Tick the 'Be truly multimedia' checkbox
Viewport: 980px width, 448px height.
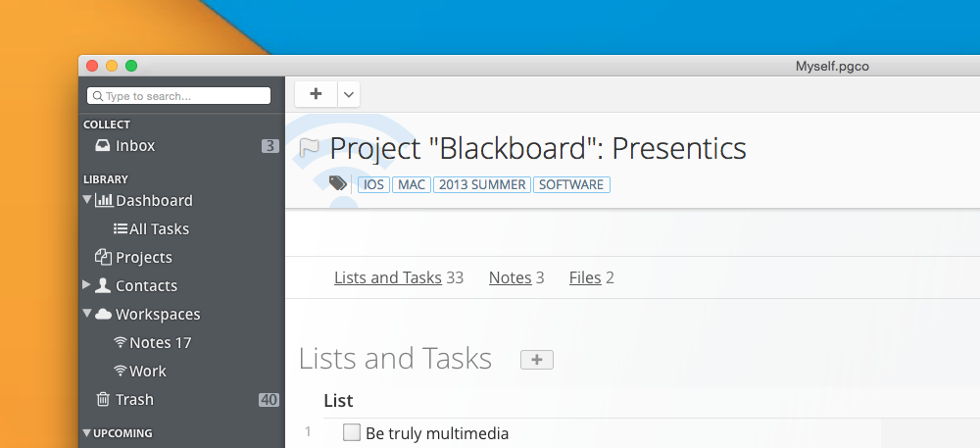coord(352,432)
